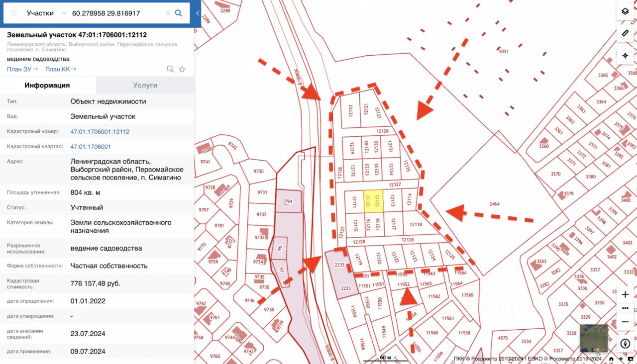637x364 pixels.
Task: Click the magnifier search button
Action: [x=178, y=13]
